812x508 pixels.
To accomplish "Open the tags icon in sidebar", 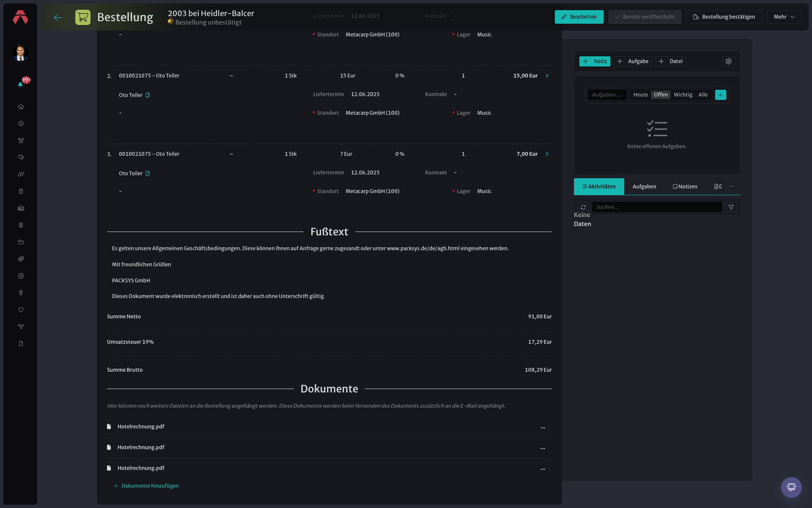I will 21,157.
